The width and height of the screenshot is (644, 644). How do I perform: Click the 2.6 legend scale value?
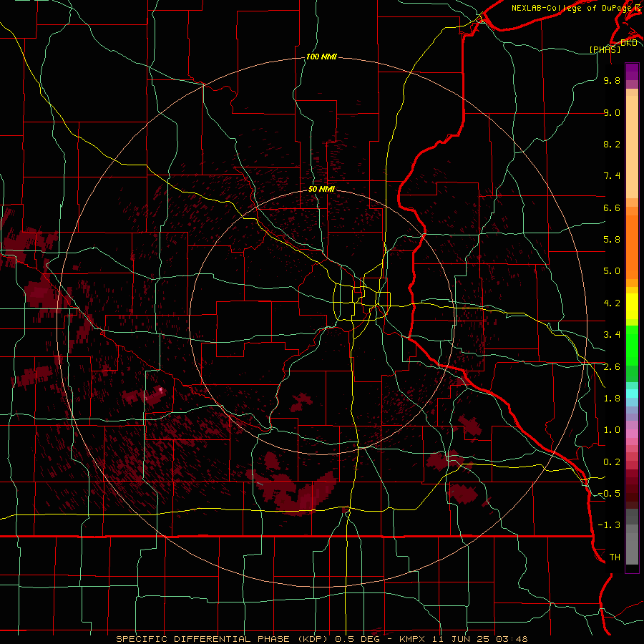[x=612, y=367]
